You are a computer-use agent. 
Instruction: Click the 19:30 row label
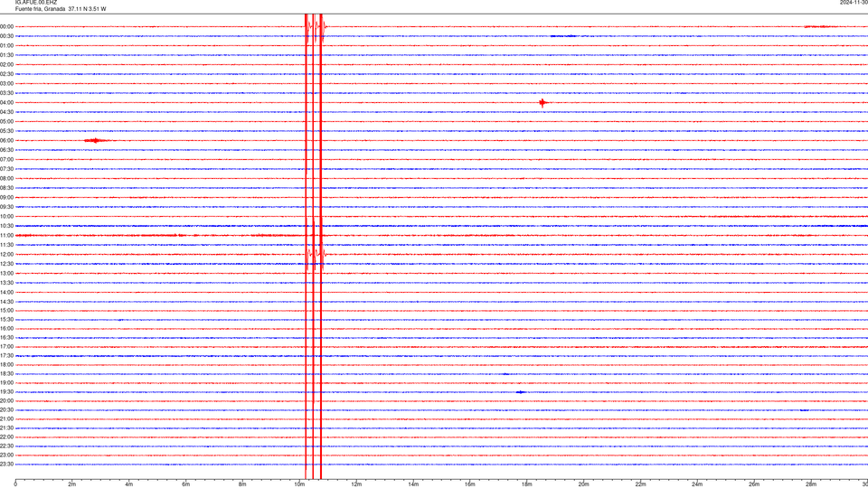pos(6,392)
